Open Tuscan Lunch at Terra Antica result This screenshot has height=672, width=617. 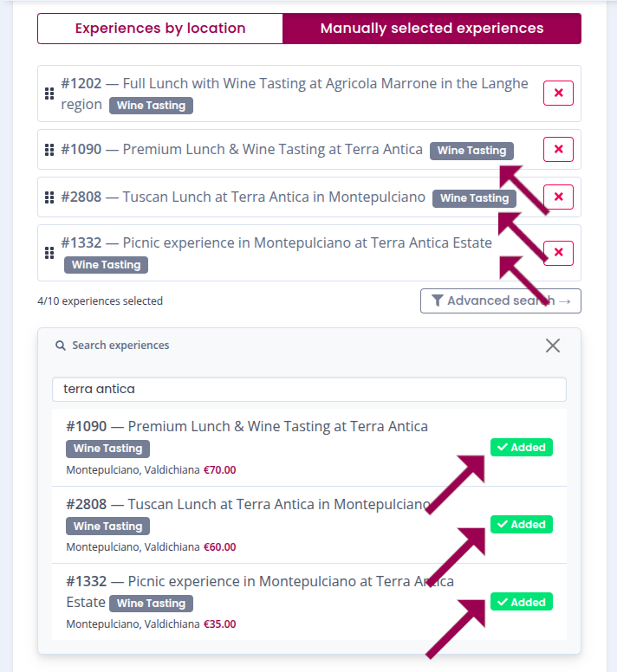[x=247, y=504]
